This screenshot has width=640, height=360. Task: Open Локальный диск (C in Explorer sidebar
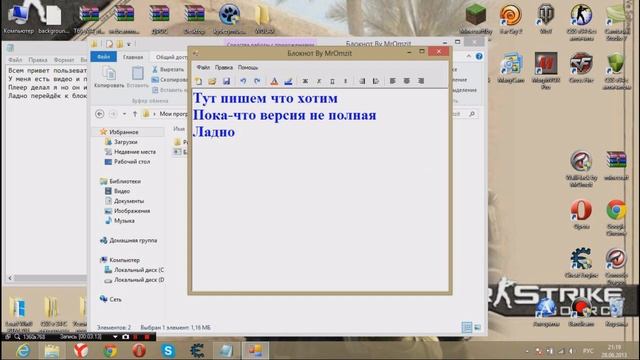(x=139, y=270)
